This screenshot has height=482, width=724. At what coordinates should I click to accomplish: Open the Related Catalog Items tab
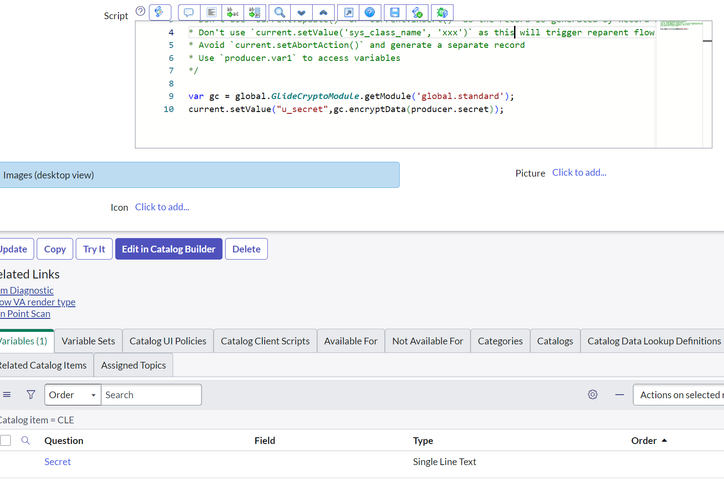[x=44, y=365]
